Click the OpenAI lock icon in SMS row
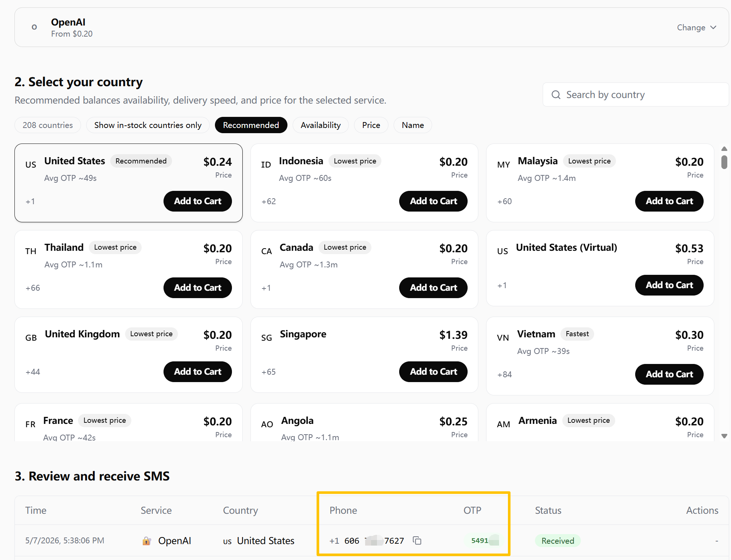This screenshot has width=731, height=560. click(x=146, y=541)
